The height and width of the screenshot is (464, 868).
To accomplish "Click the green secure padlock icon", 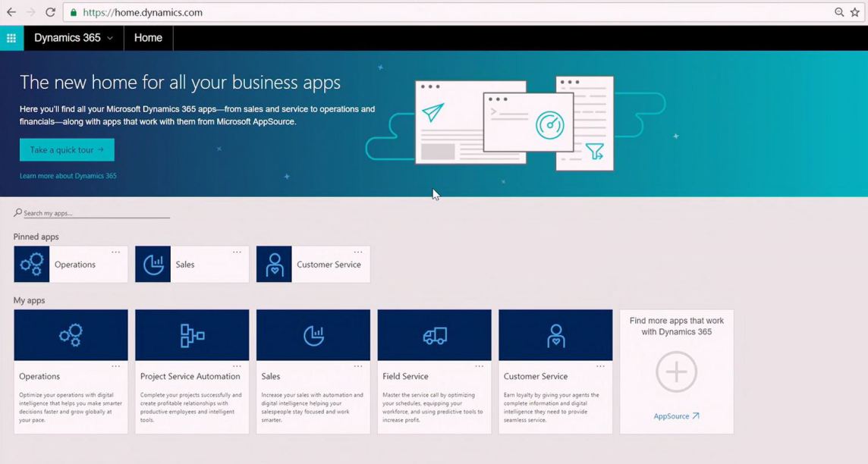I will 73,12.
